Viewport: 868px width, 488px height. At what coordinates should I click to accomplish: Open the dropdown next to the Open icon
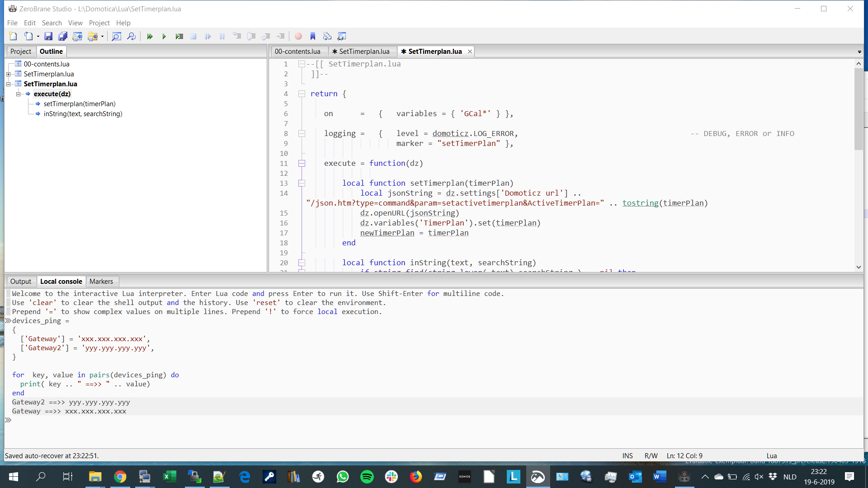[x=38, y=36]
